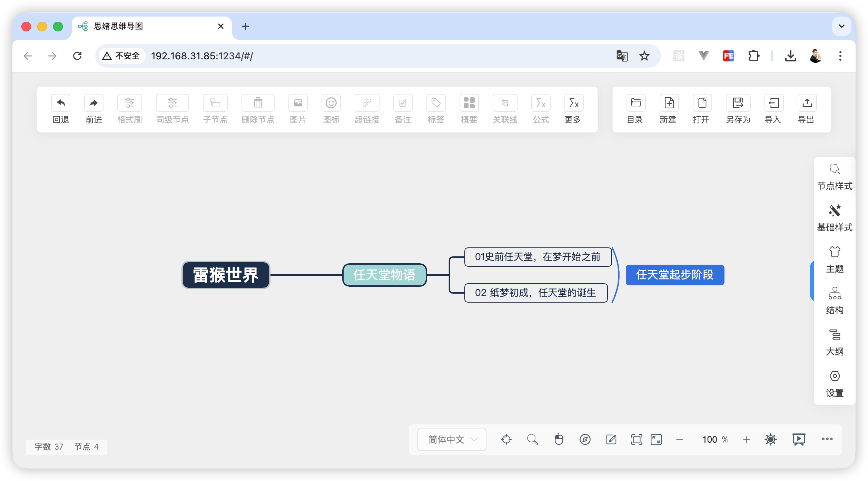Start presentation mode from bottom bar
The height and width of the screenshot is (481, 868).
tap(799, 439)
